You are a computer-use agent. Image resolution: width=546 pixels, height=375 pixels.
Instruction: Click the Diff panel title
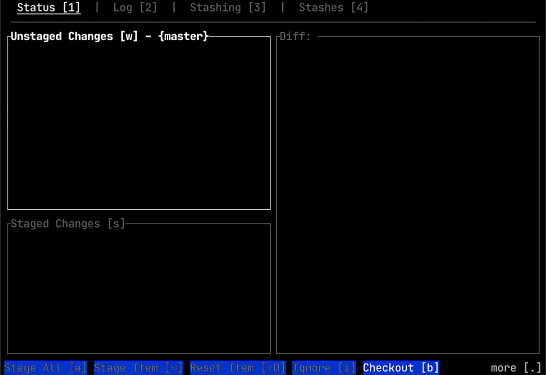[x=295, y=36]
